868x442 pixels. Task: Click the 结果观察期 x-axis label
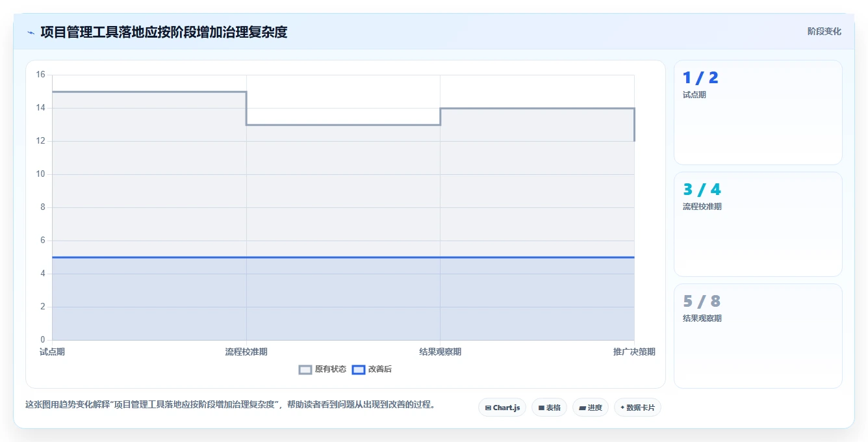(x=440, y=352)
